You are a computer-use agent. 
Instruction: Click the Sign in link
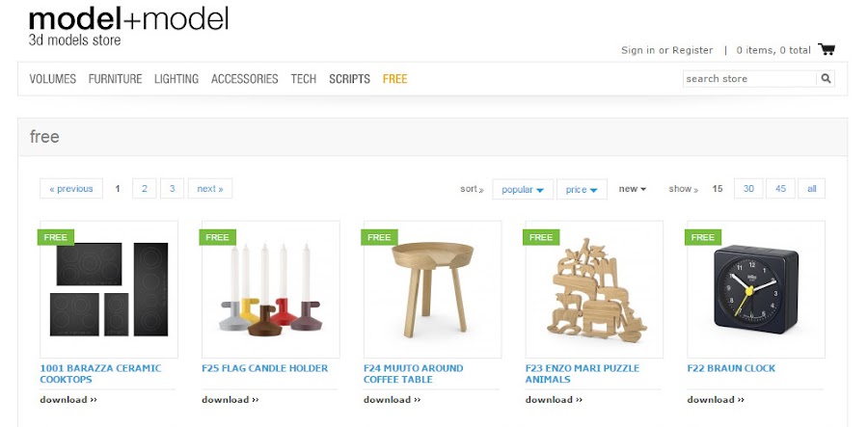pos(638,50)
